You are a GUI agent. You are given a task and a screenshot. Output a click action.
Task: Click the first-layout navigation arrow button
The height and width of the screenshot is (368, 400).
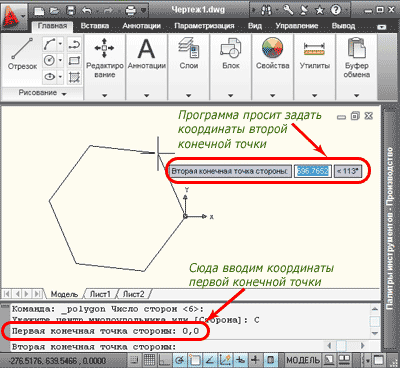pyautogui.click(x=6, y=294)
